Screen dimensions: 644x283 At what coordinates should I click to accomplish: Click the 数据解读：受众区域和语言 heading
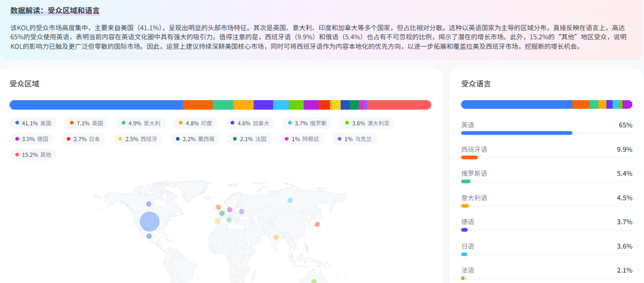(55, 11)
